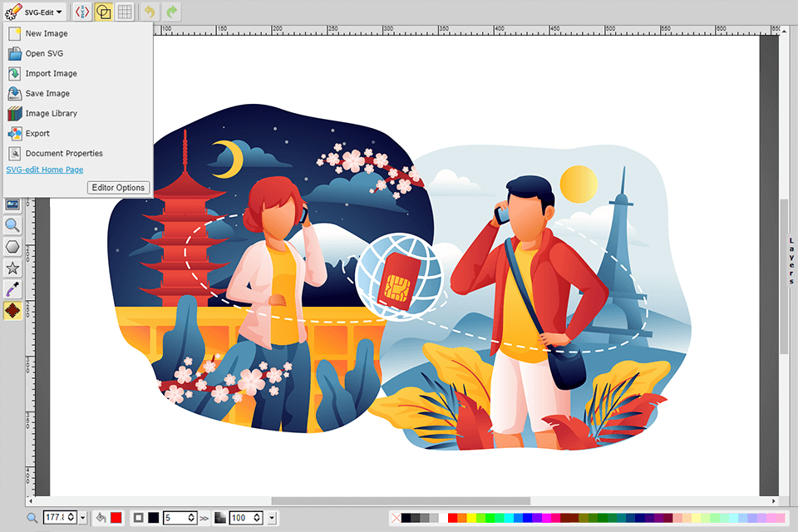The image size is (798, 532).
Task: Open the opacity value dropdown
Action: point(272,517)
